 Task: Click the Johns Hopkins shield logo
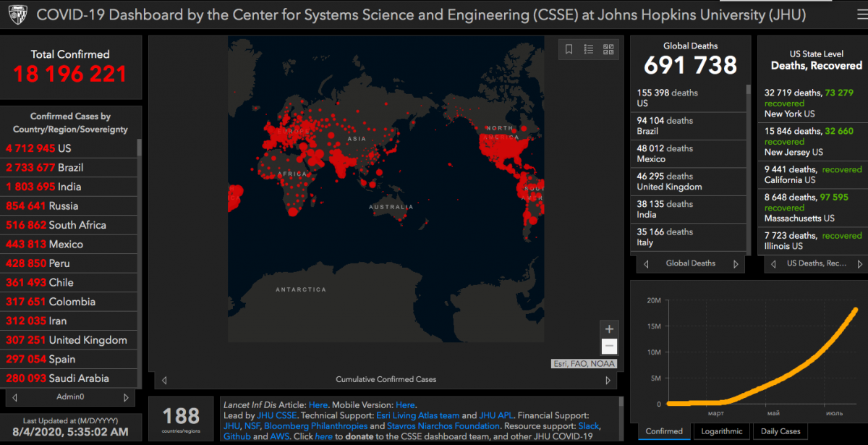pyautogui.click(x=17, y=14)
